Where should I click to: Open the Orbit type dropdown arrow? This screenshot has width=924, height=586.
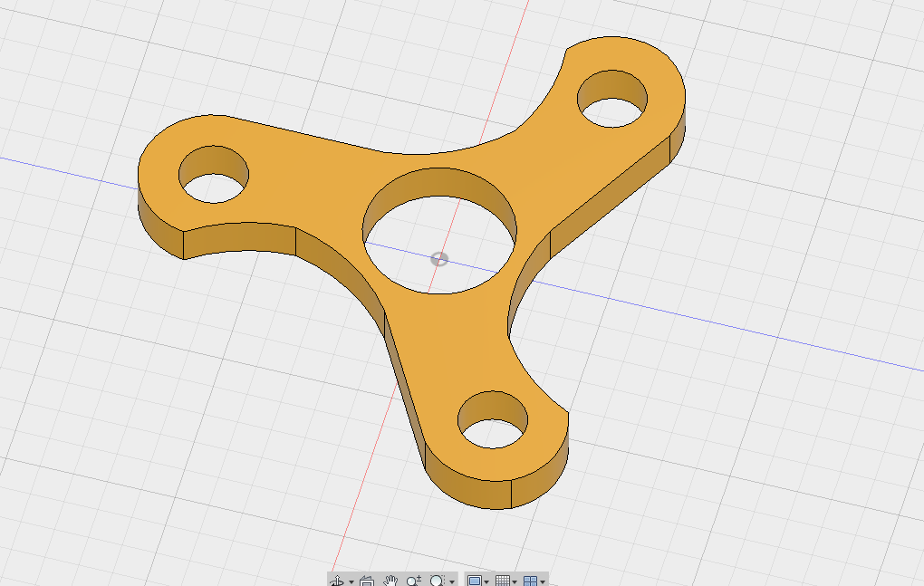coord(351,581)
